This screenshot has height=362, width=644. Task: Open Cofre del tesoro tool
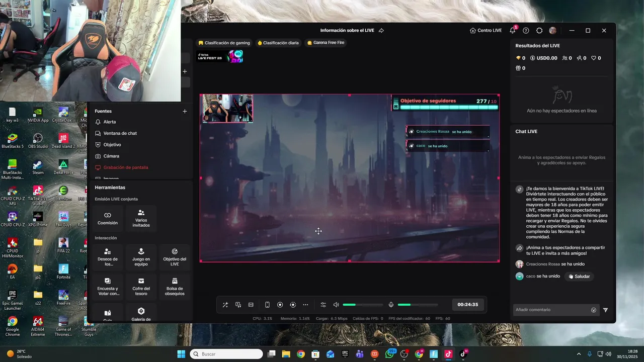[x=141, y=287]
